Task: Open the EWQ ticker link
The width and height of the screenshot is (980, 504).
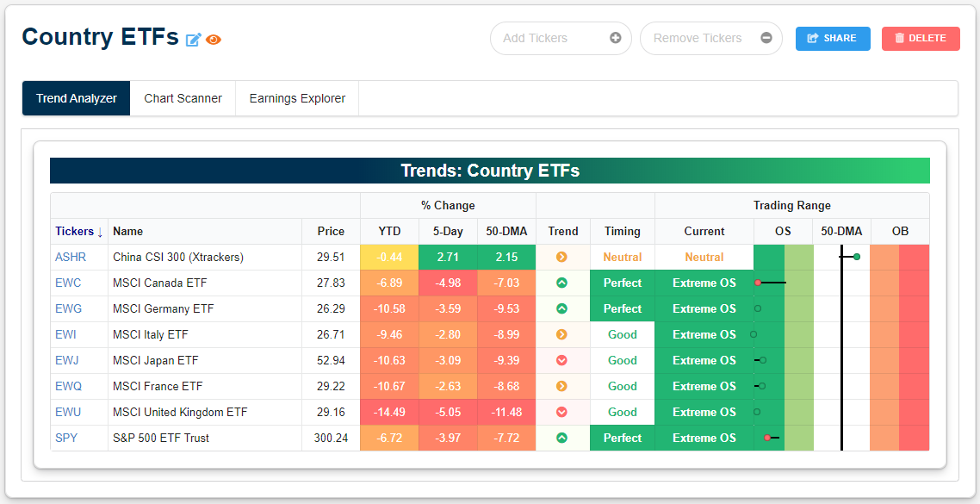Action: (69, 387)
